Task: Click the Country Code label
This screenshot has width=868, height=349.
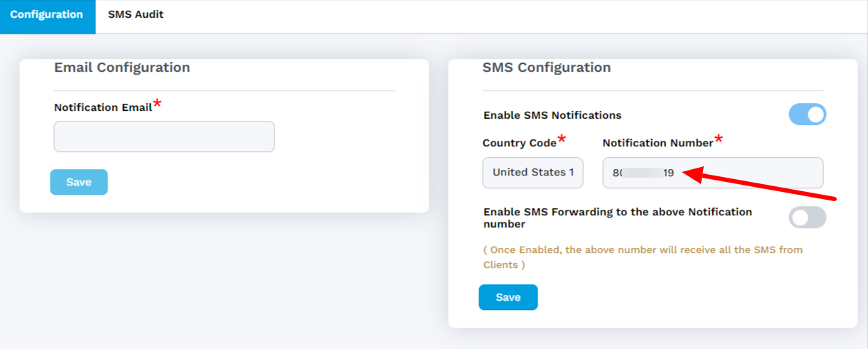Action: (520, 143)
